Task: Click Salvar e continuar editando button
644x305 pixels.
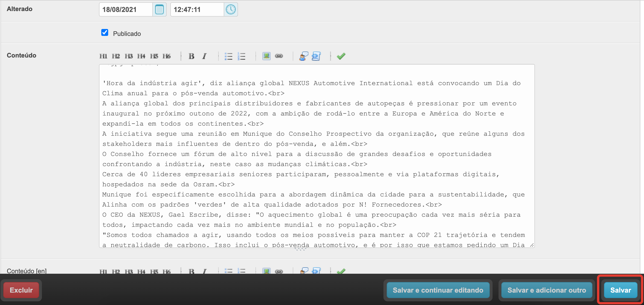Action: coord(438,290)
